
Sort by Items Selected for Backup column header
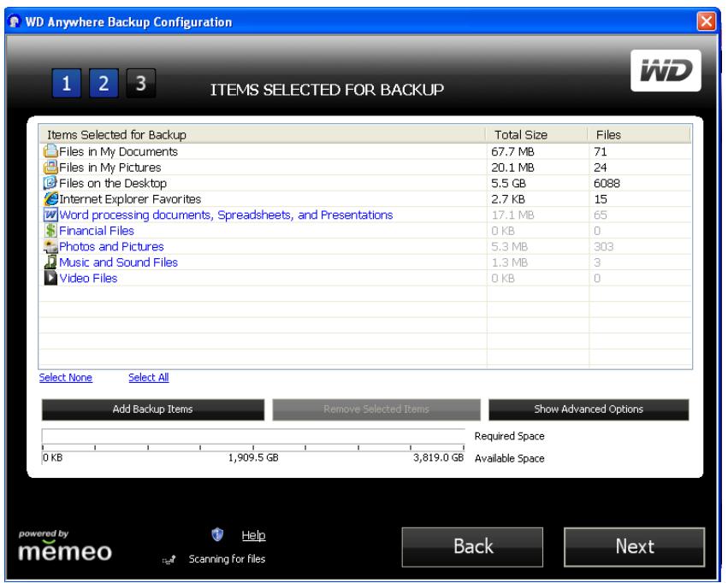263,134
